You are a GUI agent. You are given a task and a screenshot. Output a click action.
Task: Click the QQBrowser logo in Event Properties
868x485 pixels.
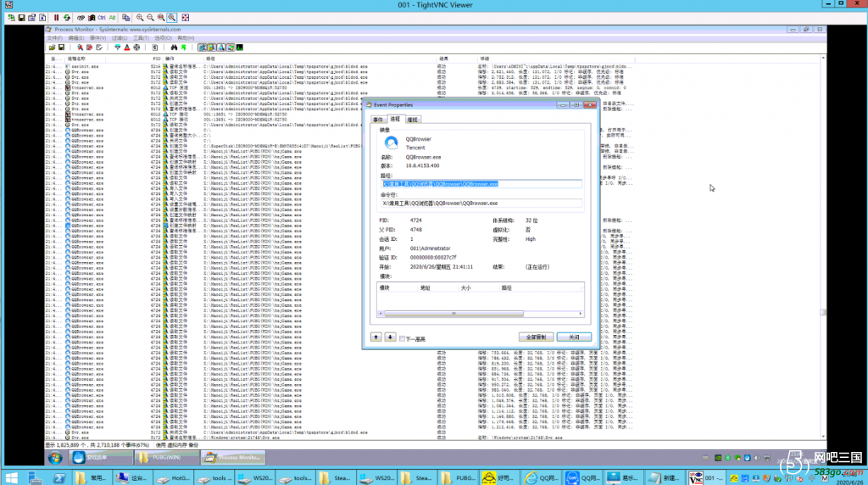(392, 142)
